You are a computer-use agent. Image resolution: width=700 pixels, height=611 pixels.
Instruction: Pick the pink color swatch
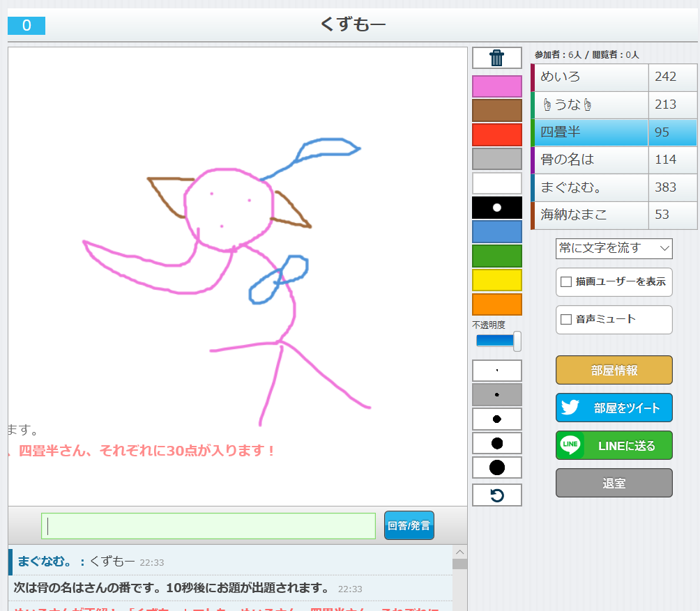pyautogui.click(x=497, y=86)
